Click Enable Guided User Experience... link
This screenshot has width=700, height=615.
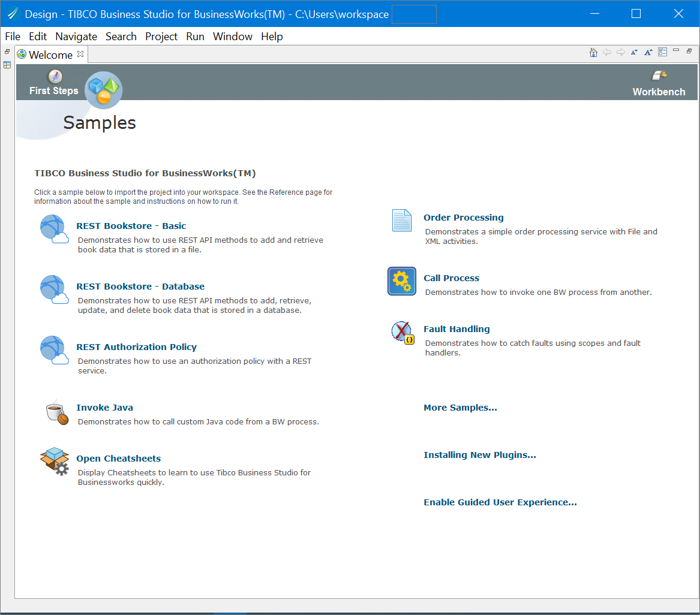click(500, 502)
